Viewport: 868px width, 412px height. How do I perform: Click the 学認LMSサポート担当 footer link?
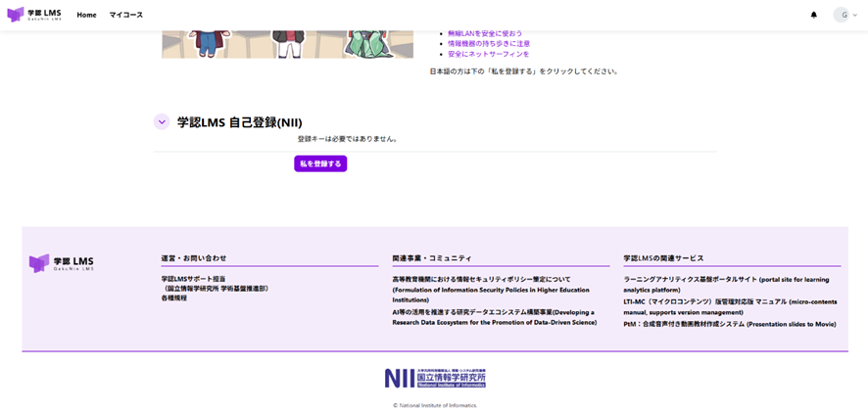[194, 279]
